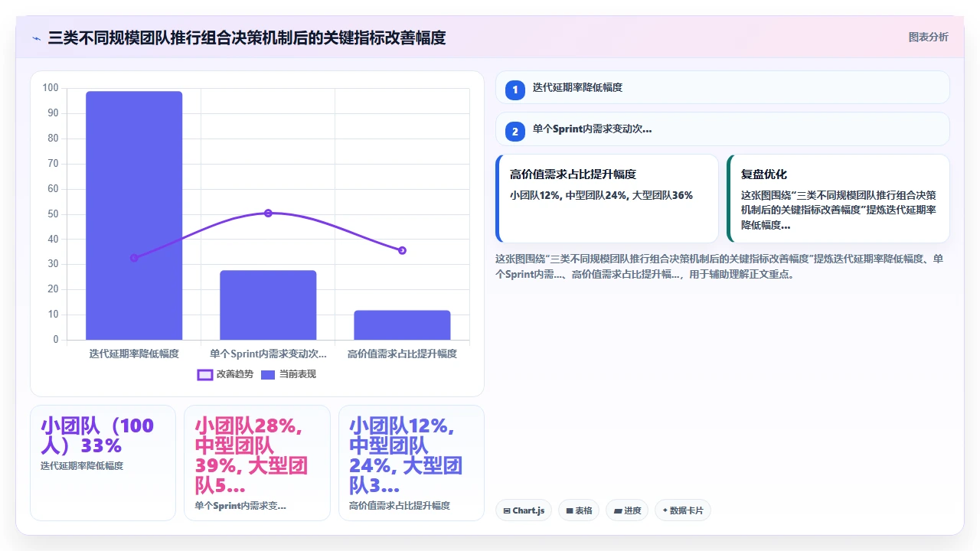The image size is (980, 551).
Task: Select the 小团队（100人）33% data card
Action: coord(103,463)
